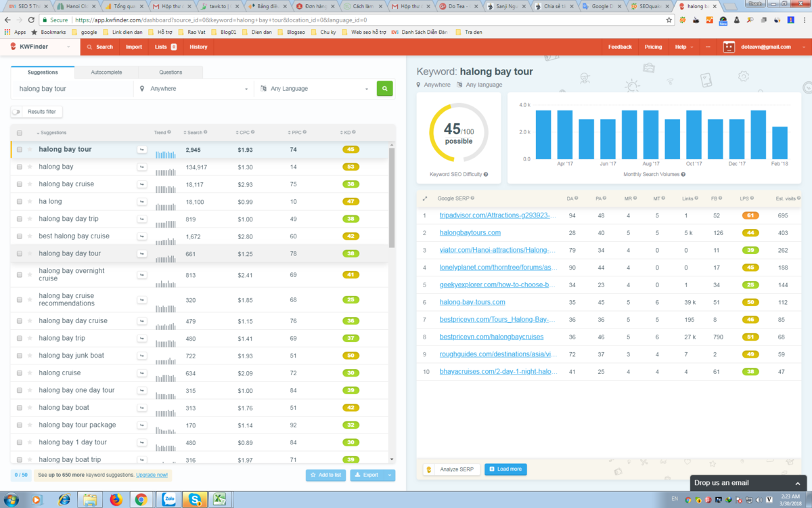Click the Keyword SEO Difficulty help icon

[486, 175]
